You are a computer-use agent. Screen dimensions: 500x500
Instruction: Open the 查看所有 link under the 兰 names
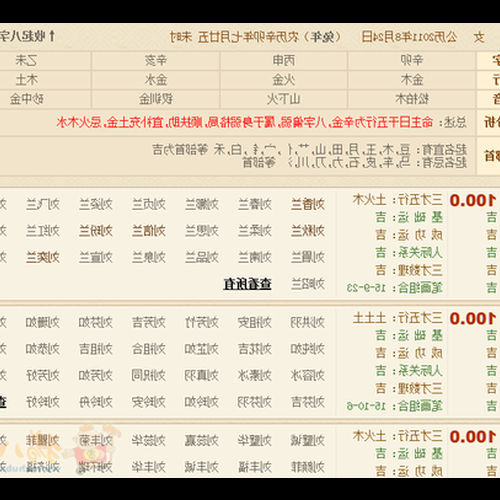247,284
